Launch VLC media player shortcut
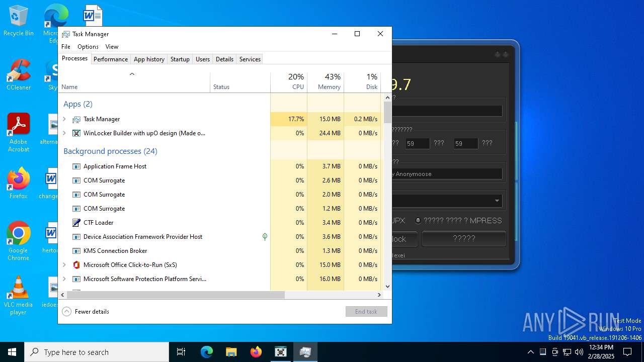Image resolution: width=644 pixels, height=362 pixels. [x=18, y=295]
